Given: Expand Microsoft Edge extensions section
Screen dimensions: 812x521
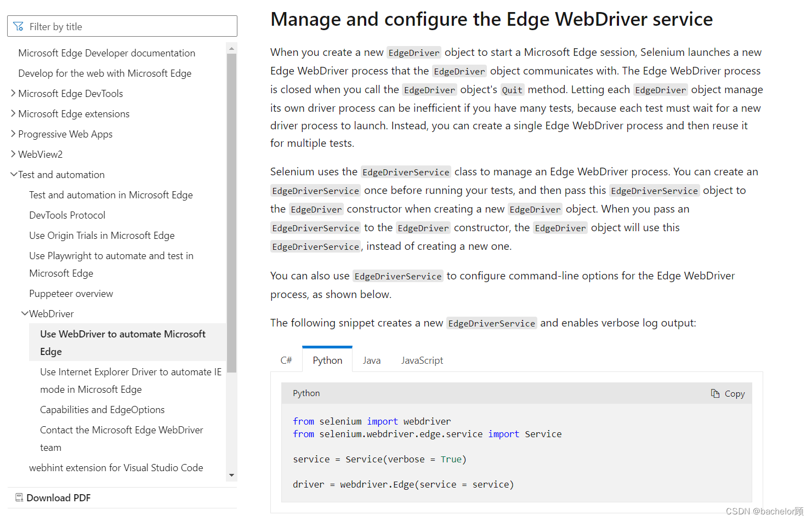Looking at the screenshot, I should pos(13,113).
